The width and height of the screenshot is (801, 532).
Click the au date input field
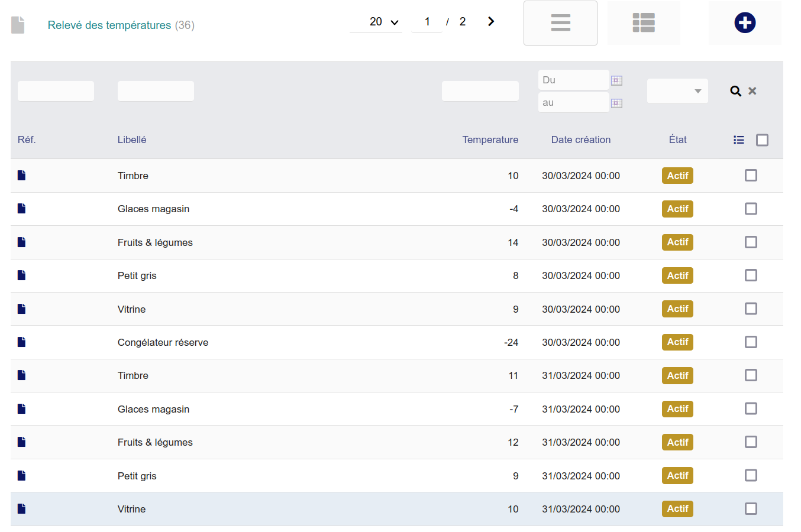point(574,102)
